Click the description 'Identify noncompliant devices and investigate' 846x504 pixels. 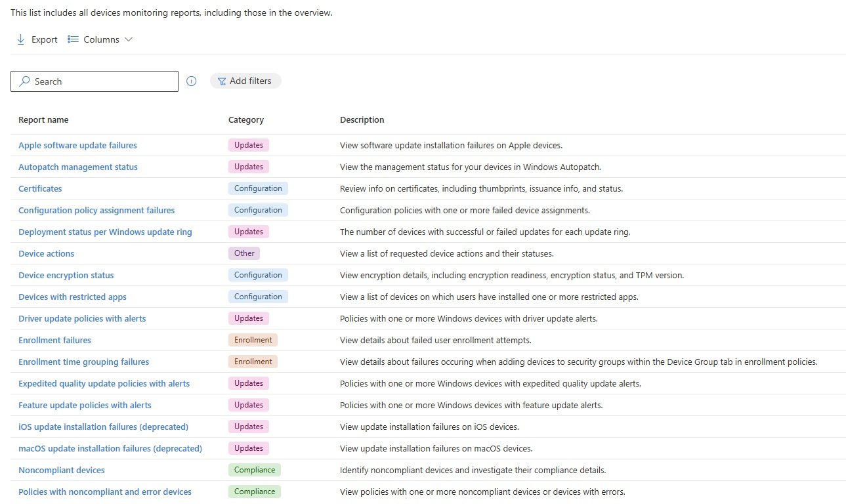click(x=473, y=470)
